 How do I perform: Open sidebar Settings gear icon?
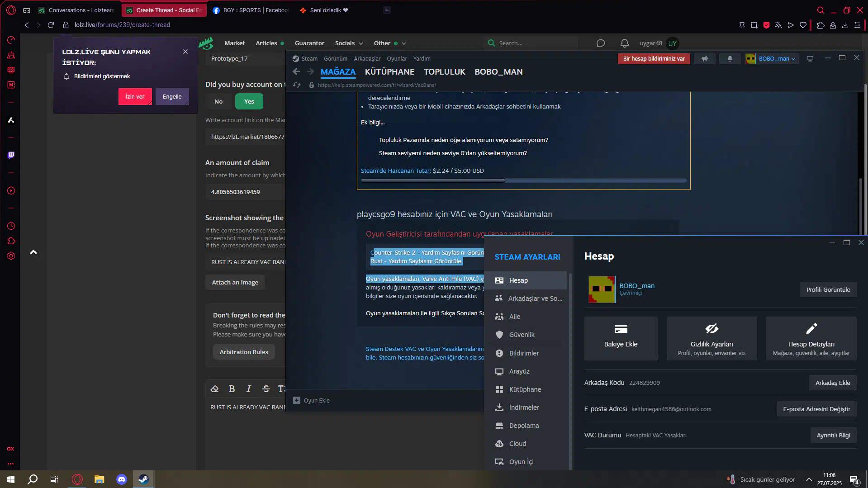(11, 256)
